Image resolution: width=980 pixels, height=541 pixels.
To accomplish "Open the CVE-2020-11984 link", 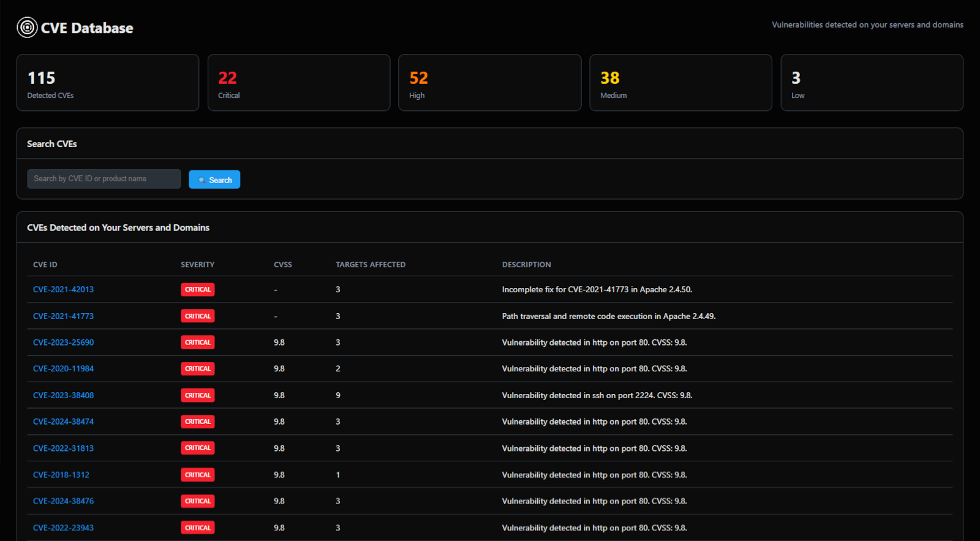I will coord(63,369).
